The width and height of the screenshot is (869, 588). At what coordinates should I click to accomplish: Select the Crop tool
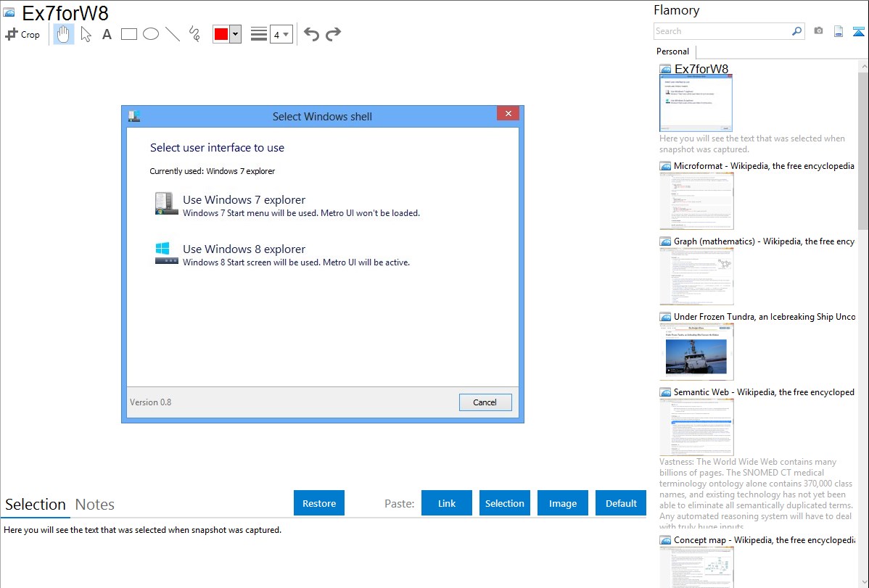pyautogui.click(x=22, y=34)
